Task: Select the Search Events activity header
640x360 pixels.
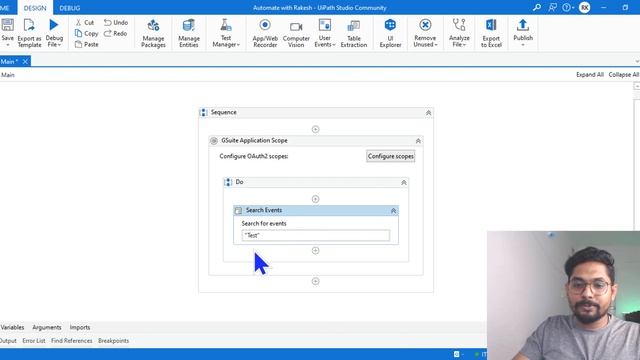Action: pos(316,210)
